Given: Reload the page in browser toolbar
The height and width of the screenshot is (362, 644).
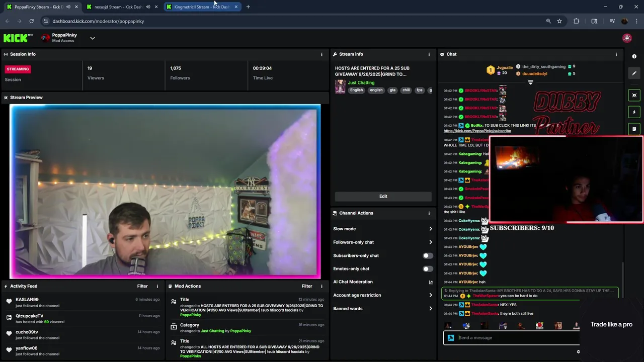Looking at the screenshot, I should pyautogui.click(x=31, y=21).
